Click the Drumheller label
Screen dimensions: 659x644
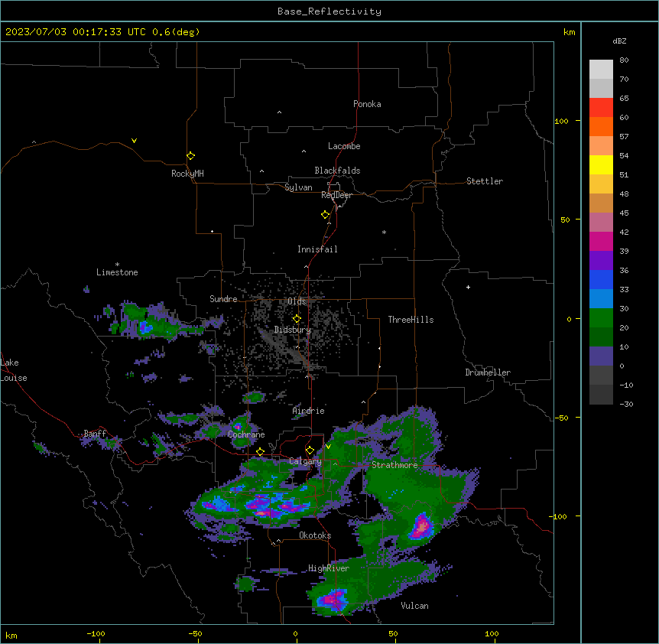488,372
